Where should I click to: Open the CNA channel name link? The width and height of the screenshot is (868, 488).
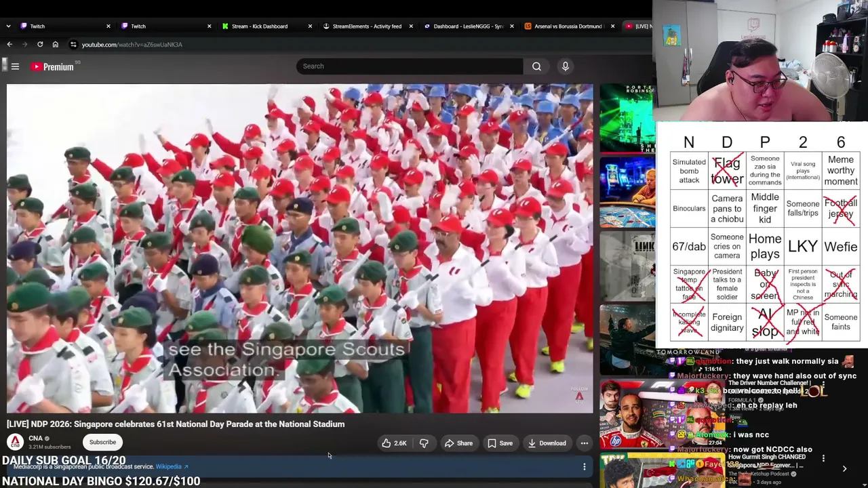coord(36,439)
